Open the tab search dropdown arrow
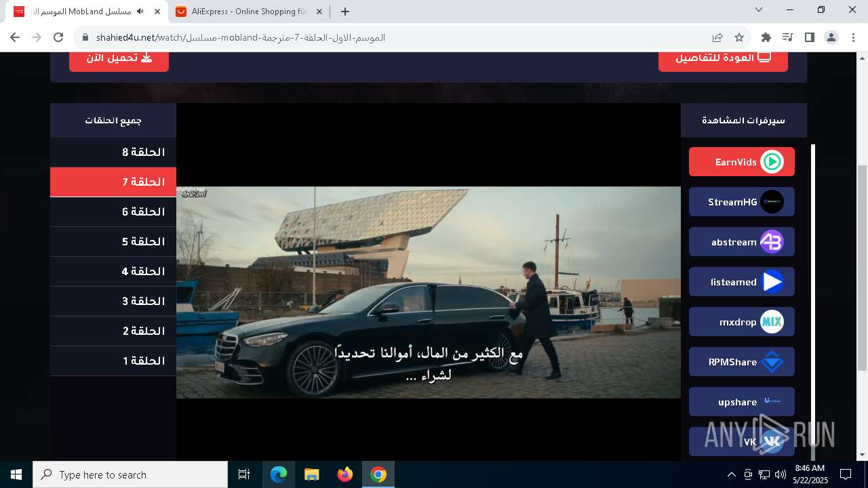 pyautogui.click(x=759, y=10)
